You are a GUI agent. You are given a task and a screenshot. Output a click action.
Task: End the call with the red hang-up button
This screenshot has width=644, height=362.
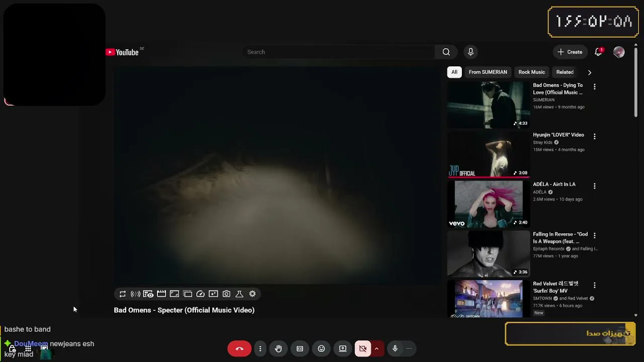[x=239, y=348]
